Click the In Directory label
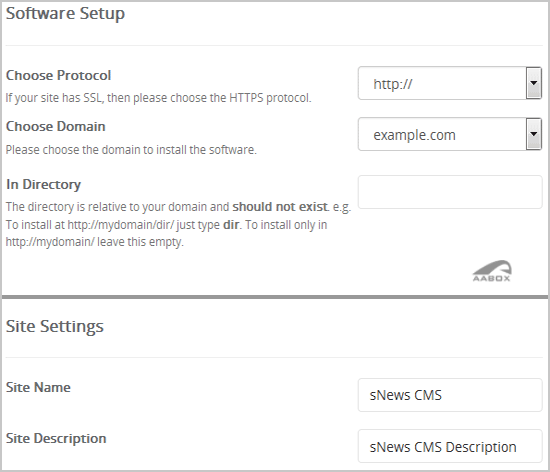Viewport: 550px width, 472px height. 43,184
